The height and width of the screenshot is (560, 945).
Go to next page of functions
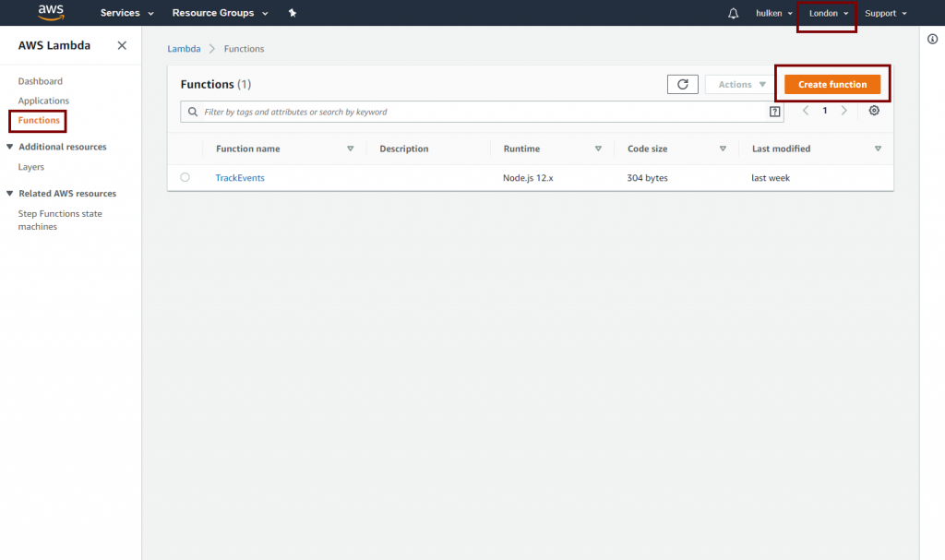coord(843,111)
